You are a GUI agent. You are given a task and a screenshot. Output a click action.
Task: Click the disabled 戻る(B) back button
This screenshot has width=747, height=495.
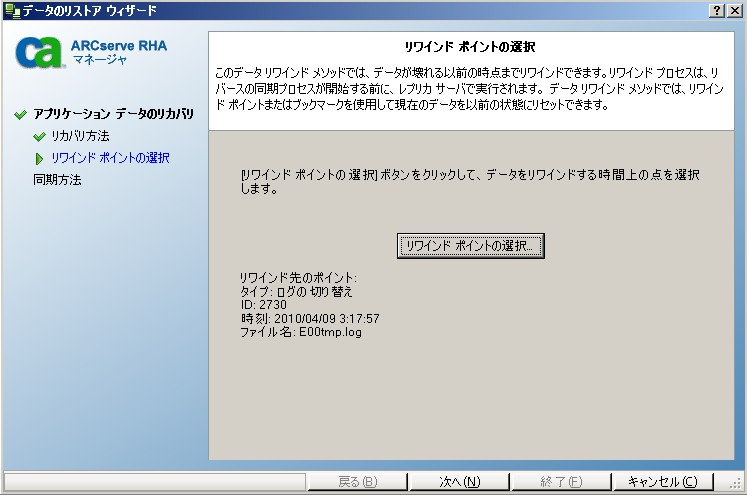357,482
